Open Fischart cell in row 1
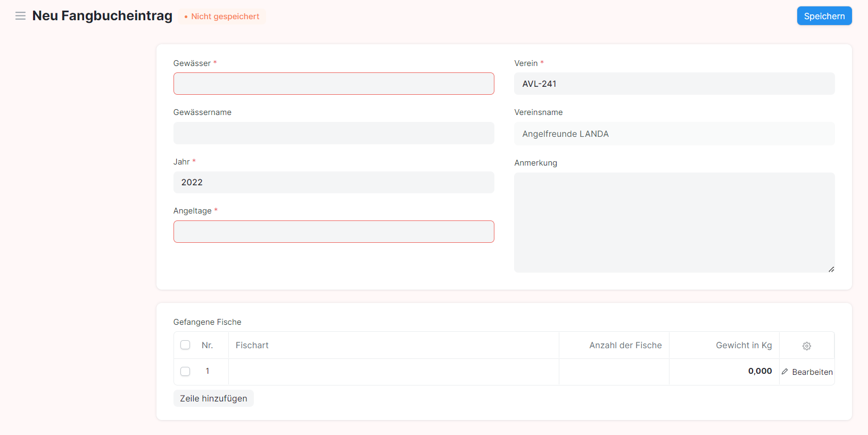 pyautogui.click(x=393, y=372)
